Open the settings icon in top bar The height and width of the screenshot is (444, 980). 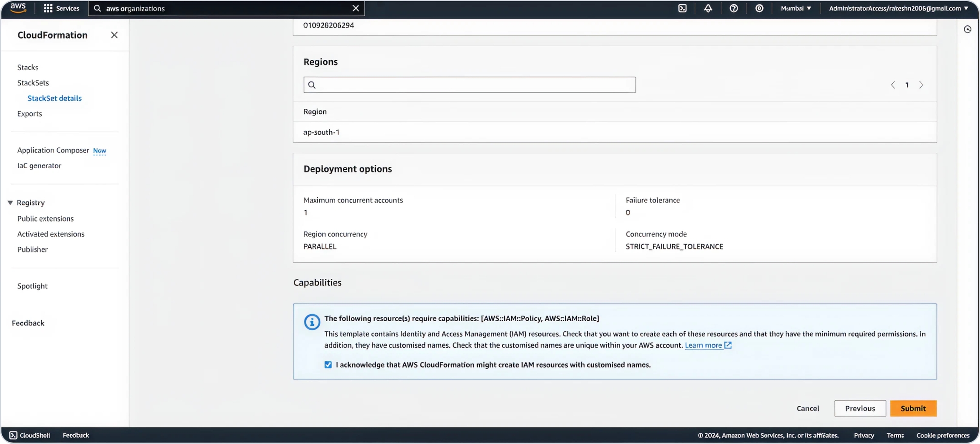(x=759, y=8)
